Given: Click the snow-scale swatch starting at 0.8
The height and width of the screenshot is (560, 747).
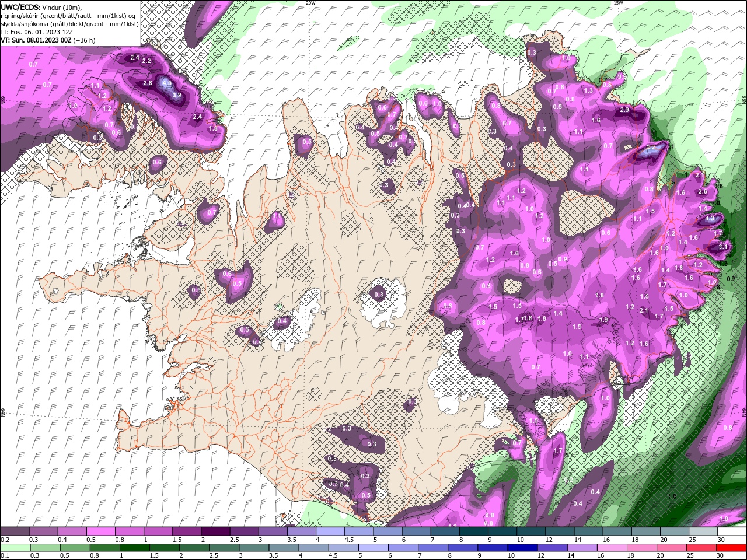Looking at the screenshot, I should click(x=130, y=531).
